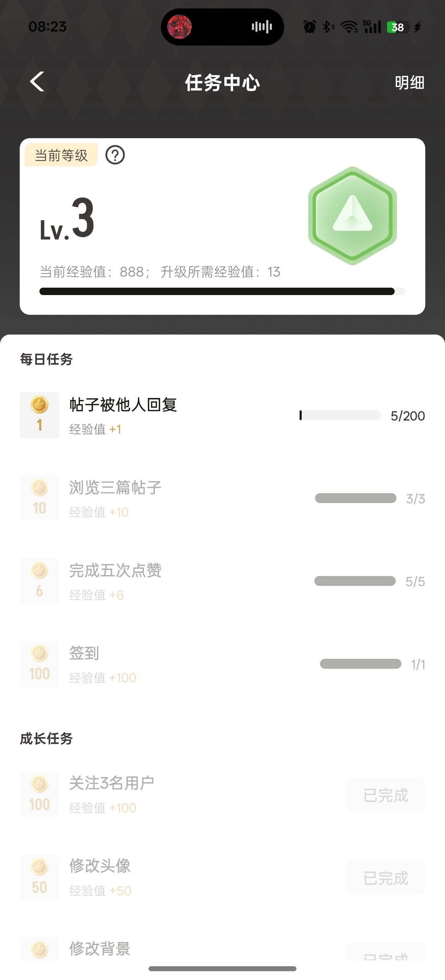
Task: Tap the Dynamic Island audio waveform icon
Action: click(x=262, y=27)
